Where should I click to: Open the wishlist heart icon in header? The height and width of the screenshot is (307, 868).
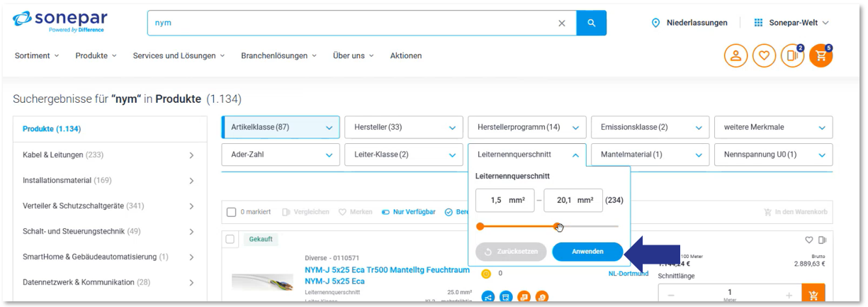(764, 56)
